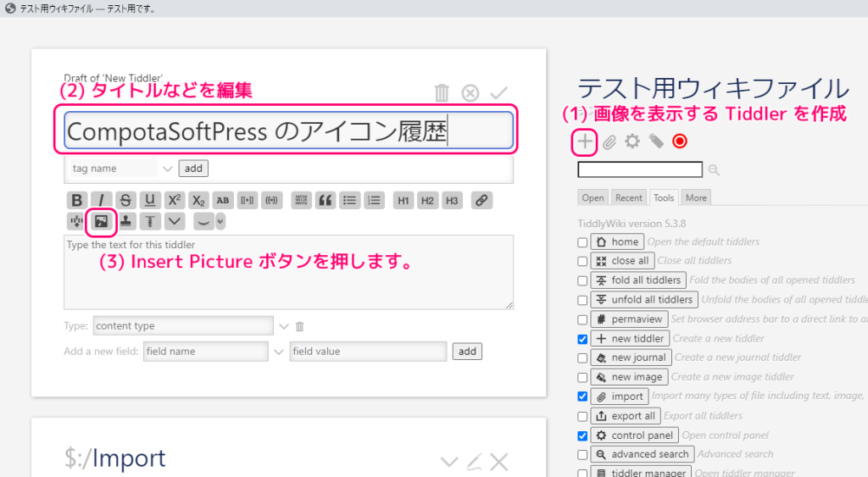
Task: Enable the permaview checkbox
Action: coord(582,319)
